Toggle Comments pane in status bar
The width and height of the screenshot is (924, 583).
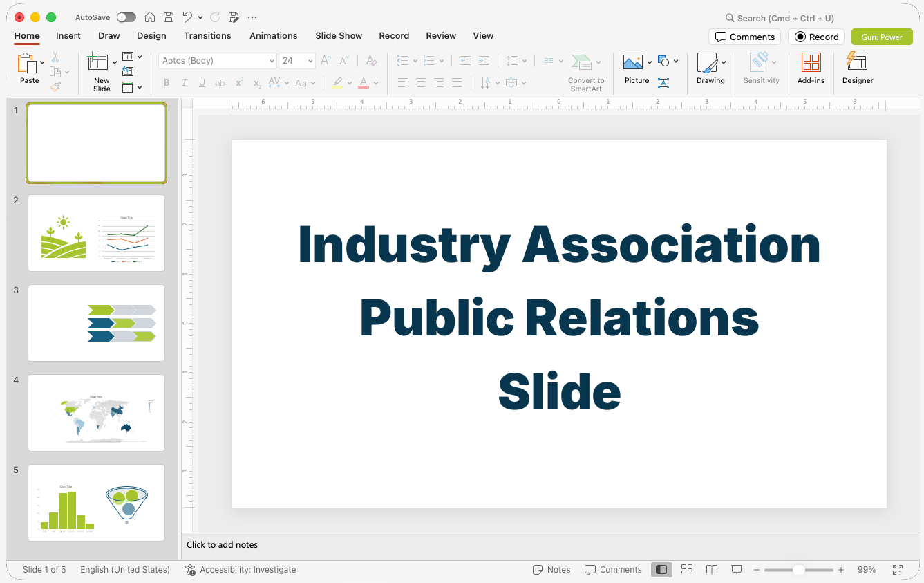(613, 570)
